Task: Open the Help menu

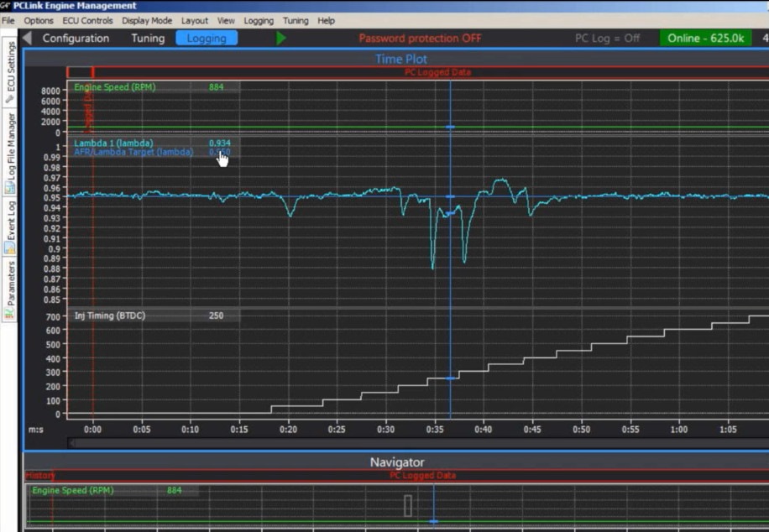Action: [326, 21]
